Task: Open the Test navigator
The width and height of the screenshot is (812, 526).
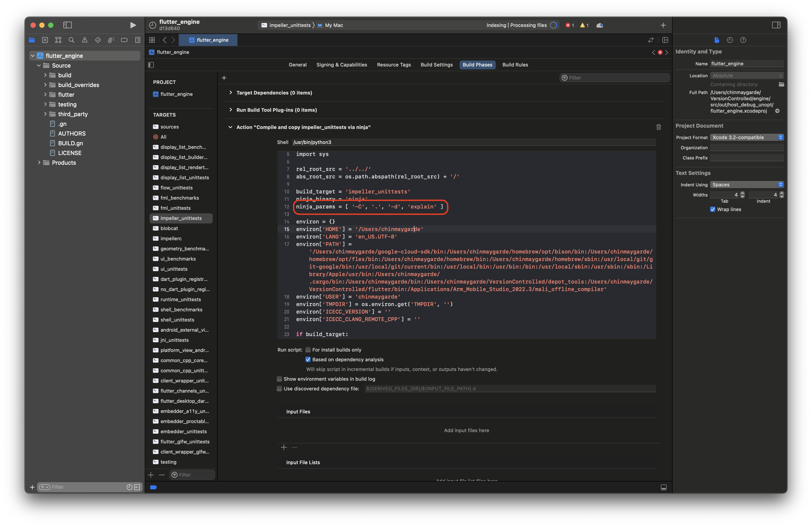Action: [98, 40]
